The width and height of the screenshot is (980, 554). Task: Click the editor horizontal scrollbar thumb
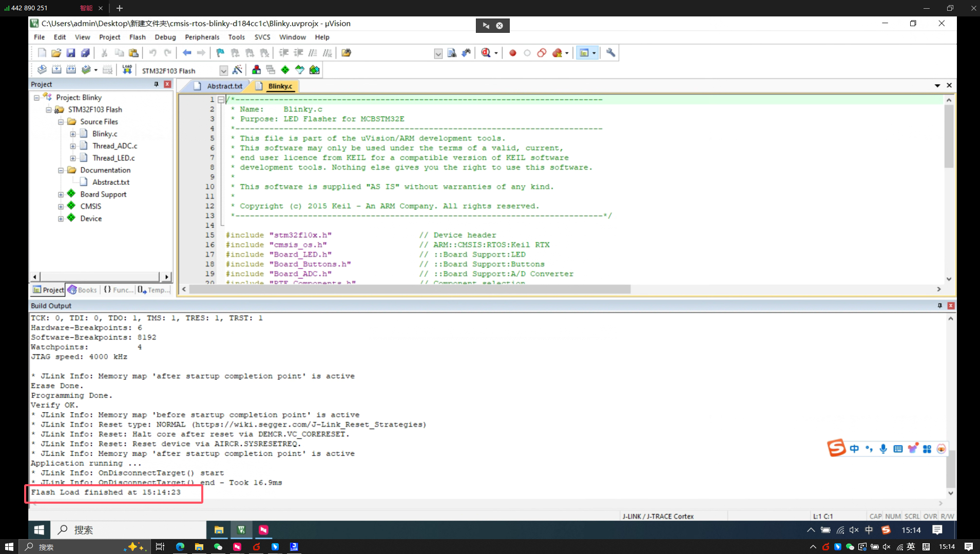[x=410, y=290]
